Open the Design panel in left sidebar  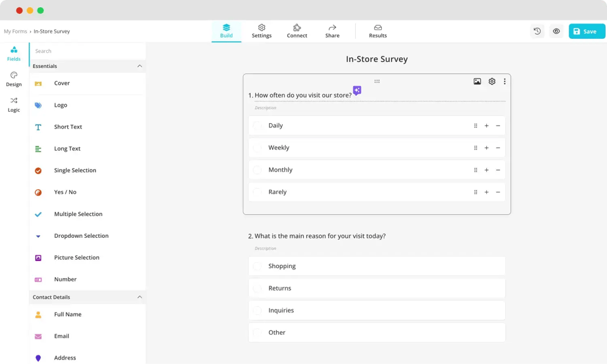(x=14, y=79)
